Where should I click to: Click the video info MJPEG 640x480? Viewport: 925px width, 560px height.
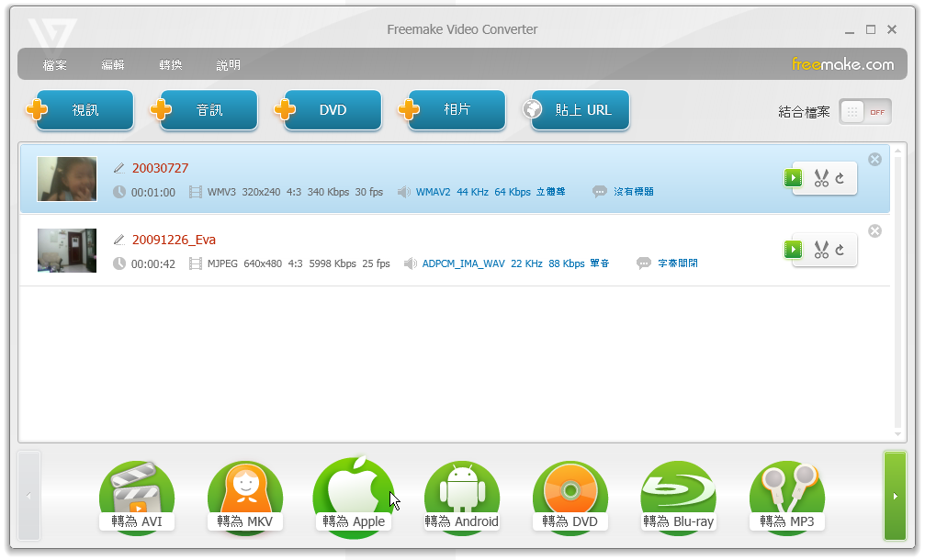(x=299, y=263)
